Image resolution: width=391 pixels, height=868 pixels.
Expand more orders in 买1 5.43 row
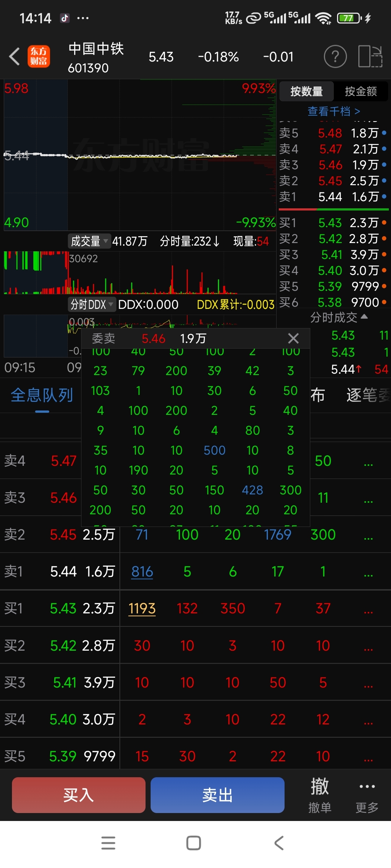[368, 611]
